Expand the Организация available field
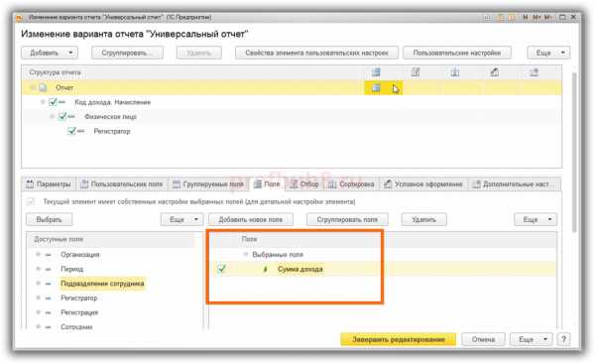This screenshot has height=364, width=595. (38, 254)
